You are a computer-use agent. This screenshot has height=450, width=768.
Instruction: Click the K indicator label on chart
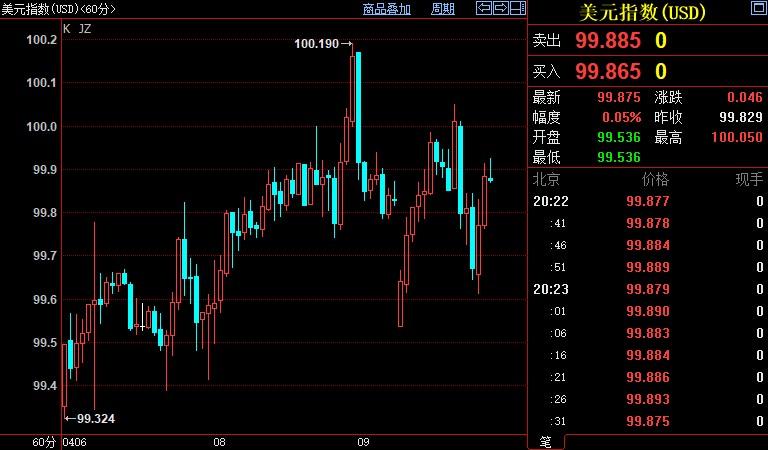click(67, 28)
